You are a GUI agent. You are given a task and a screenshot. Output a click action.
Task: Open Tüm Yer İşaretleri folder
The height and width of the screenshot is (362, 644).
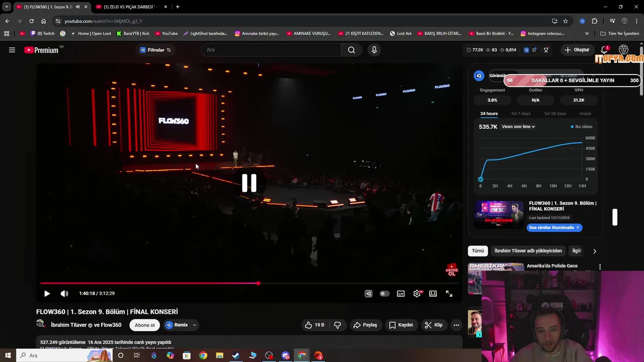tap(620, 34)
